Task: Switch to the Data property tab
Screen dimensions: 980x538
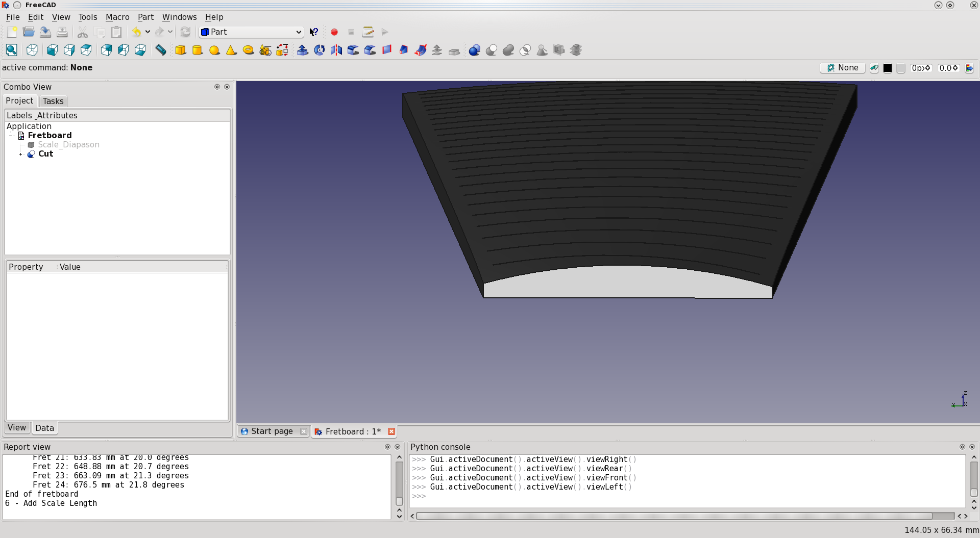Action: 44,428
